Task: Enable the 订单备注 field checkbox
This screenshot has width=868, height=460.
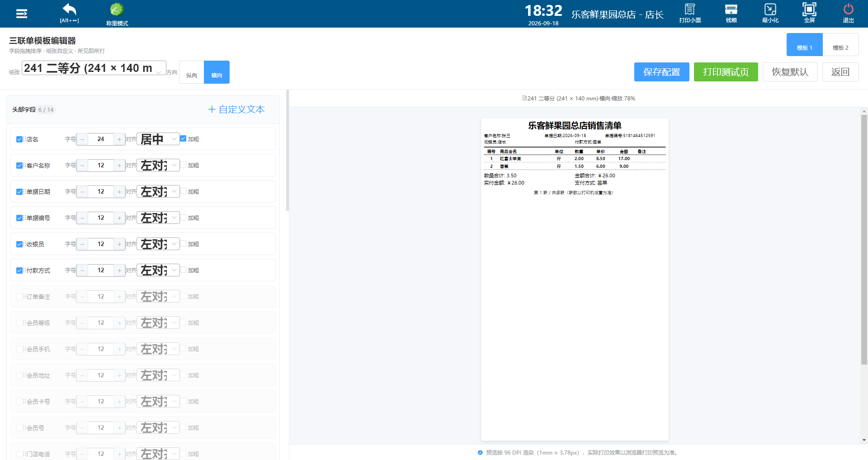Action: (19, 297)
